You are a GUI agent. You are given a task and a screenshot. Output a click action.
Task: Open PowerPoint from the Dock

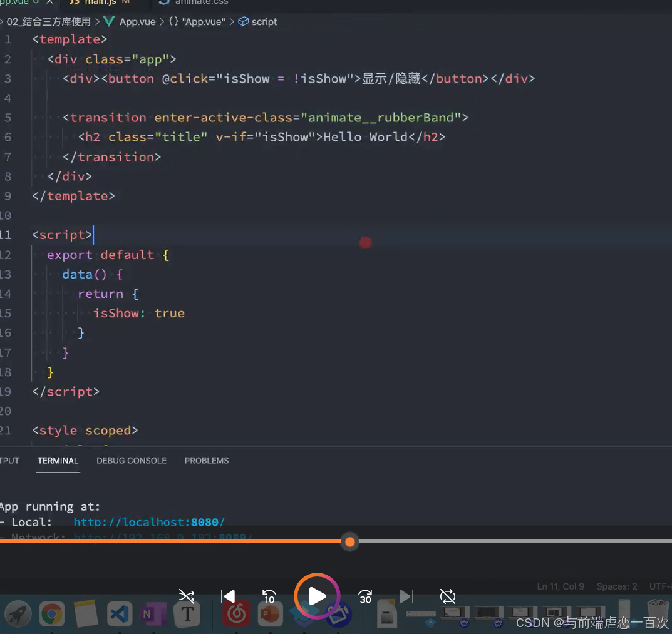pyautogui.click(x=270, y=614)
